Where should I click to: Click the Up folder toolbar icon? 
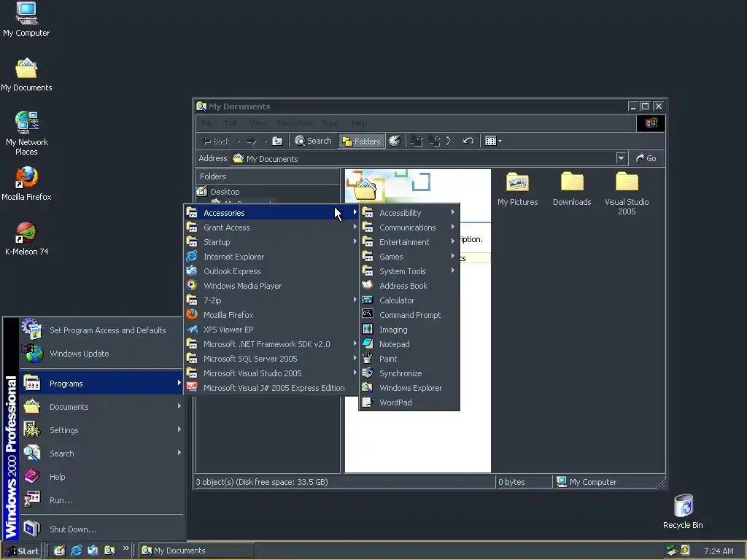click(277, 141)
